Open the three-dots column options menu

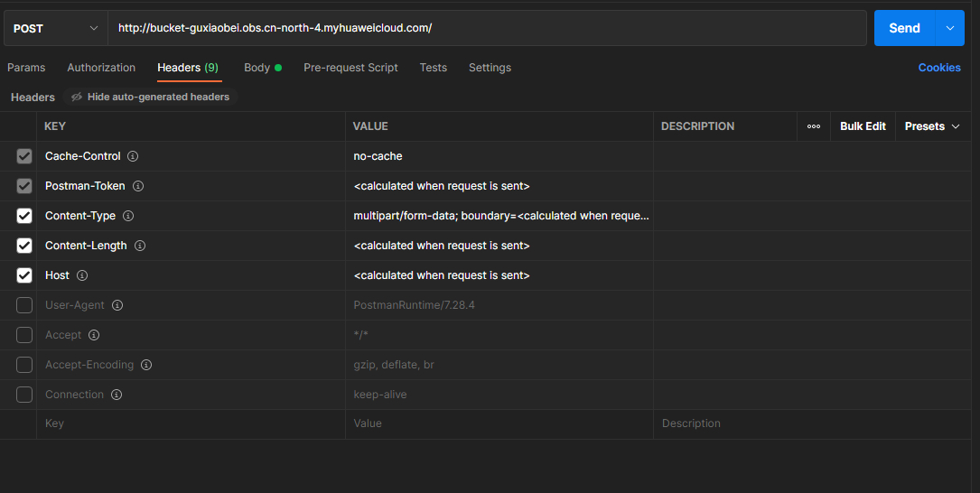pyautogui.click(x=814, y=126)
